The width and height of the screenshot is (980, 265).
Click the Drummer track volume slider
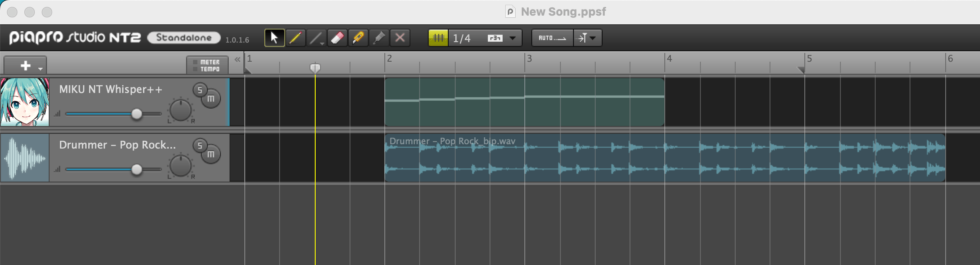(x=137, y=169)
